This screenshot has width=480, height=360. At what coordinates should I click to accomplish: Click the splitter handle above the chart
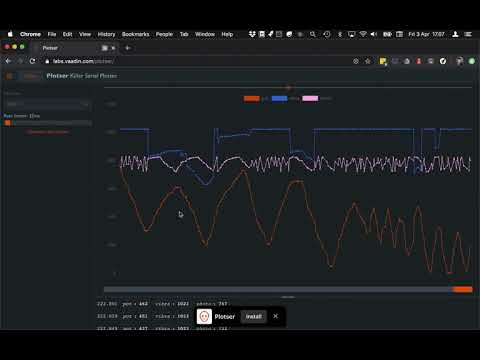(288, 88)
